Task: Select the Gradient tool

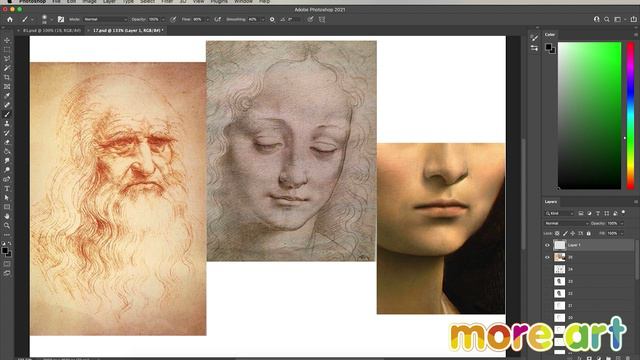Action: (x=7, y=151)
